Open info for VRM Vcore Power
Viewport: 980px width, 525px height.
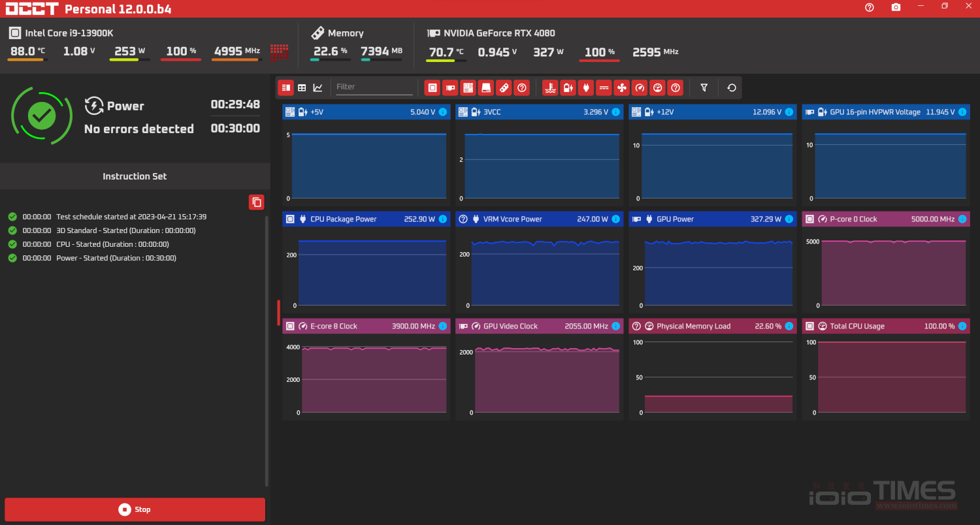click(615, 219)
